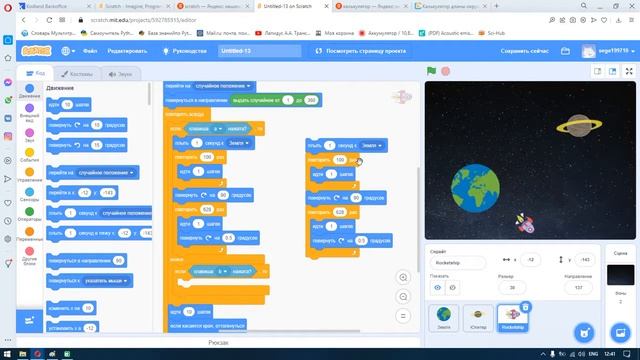Click the choose a sprite button

584,333
